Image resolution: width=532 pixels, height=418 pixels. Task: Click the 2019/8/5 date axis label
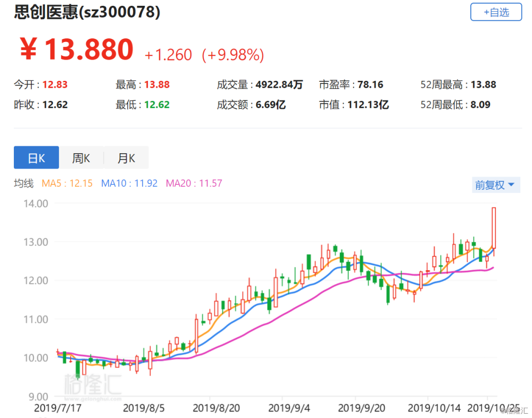144,408
